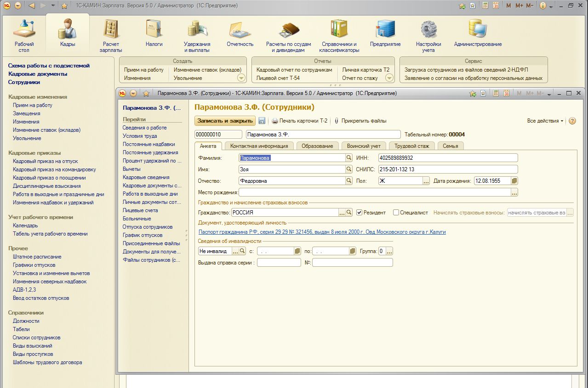This screenshot has height=388, width=588.
Task: Switch to Контактная информация tab
Action: click(x=259, y=146)
